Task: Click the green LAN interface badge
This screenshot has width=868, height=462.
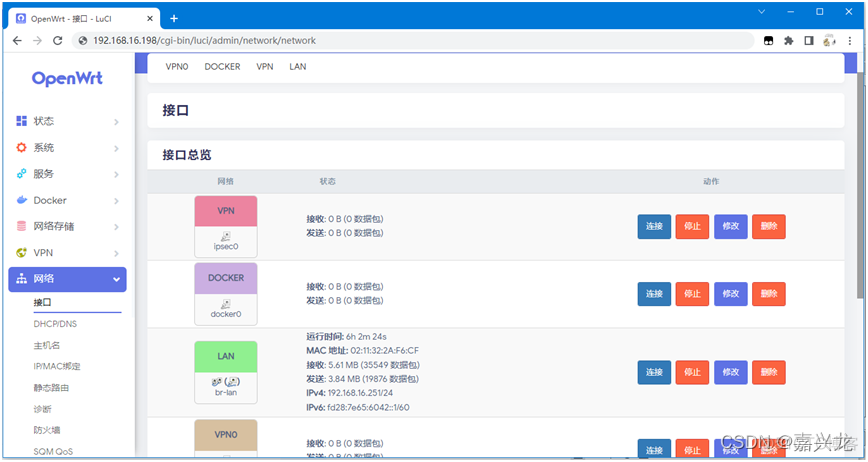Action: click(226, 356)
